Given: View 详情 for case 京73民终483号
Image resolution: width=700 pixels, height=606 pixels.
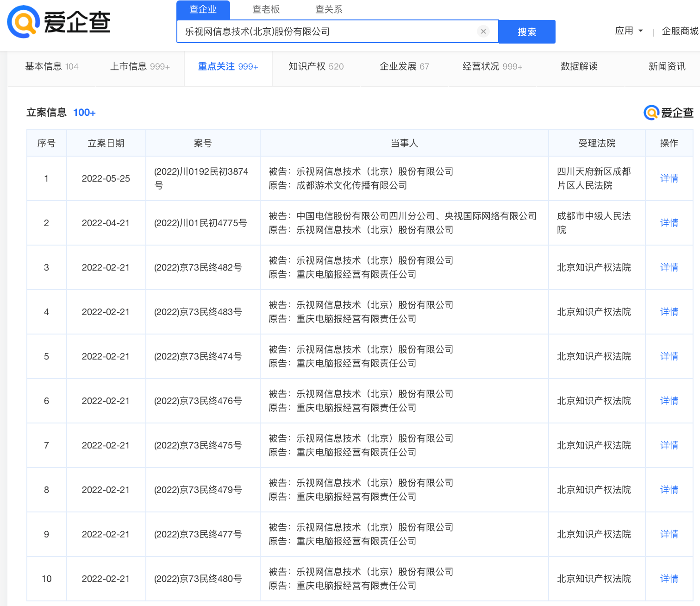Looking at the screenshot, I should coord(669,312).
